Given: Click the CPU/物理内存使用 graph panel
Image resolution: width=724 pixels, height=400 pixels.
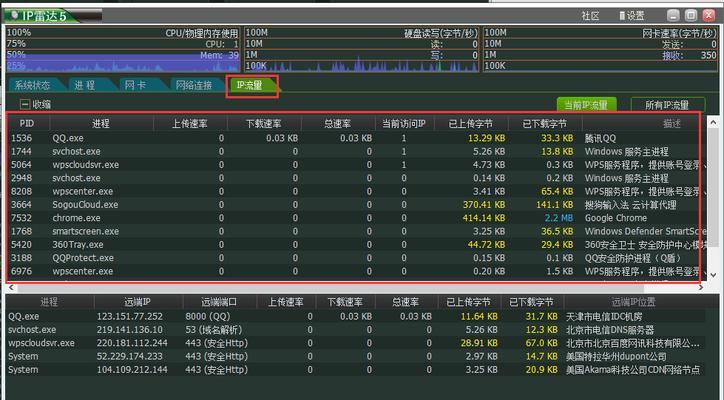Looking at the screenshot, I should point(123,49).
